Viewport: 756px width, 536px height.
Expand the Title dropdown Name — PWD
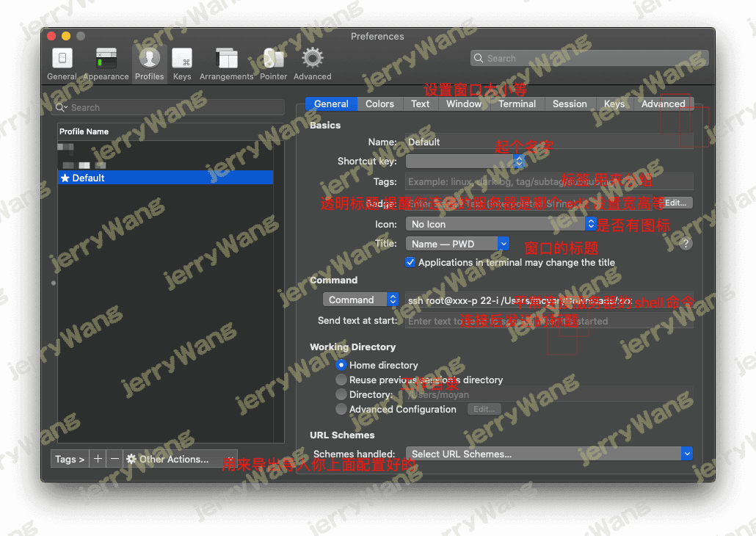[x=457, y=244]
